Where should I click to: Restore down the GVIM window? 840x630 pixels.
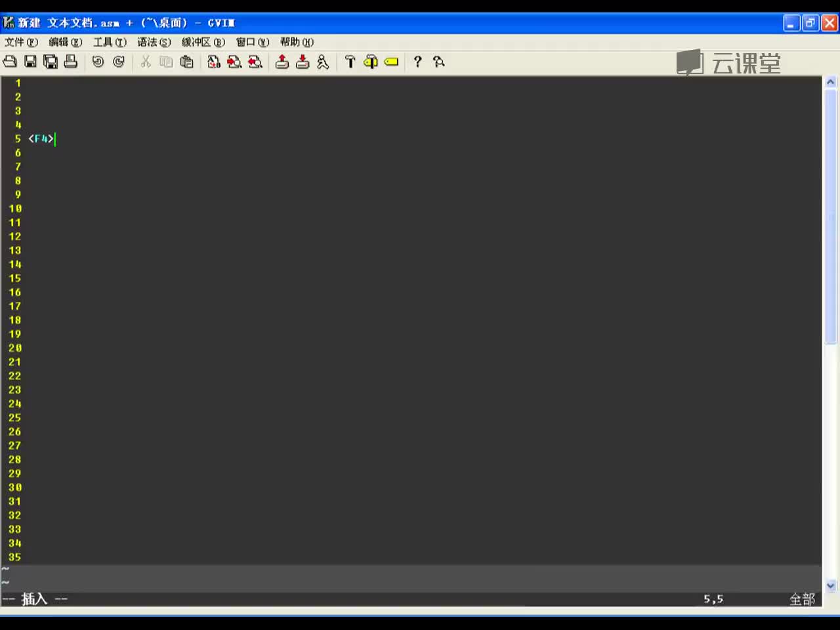pyautogui.click(x=811, y=24)
